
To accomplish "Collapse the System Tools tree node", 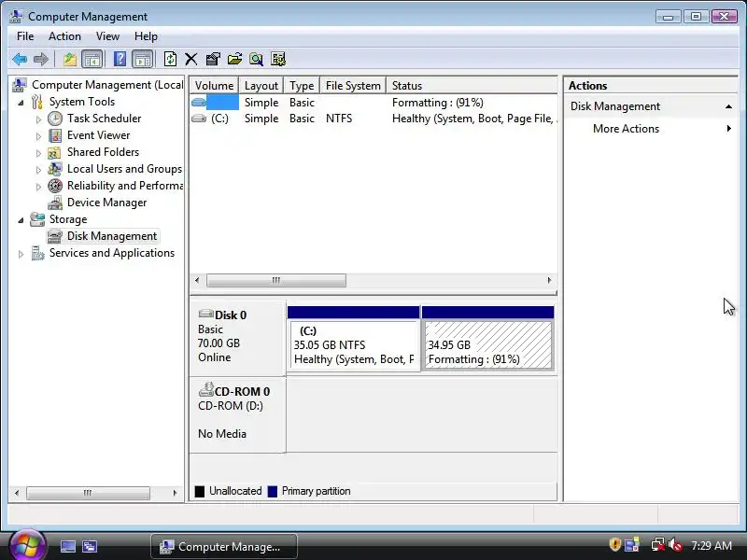I will point(21,103).
